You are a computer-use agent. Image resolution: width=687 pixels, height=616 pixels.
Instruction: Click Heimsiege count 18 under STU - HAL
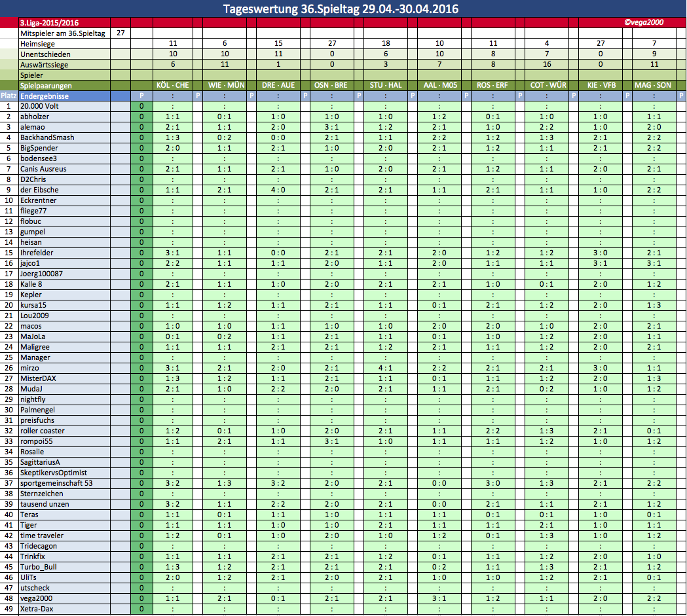(386, 43)
